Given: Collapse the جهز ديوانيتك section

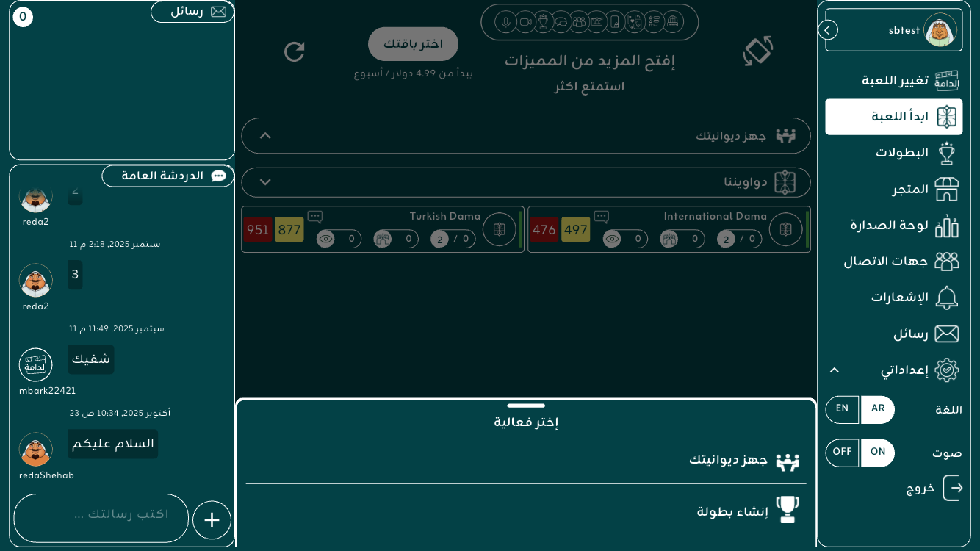Looking at the screenshot, I should 266,136.
